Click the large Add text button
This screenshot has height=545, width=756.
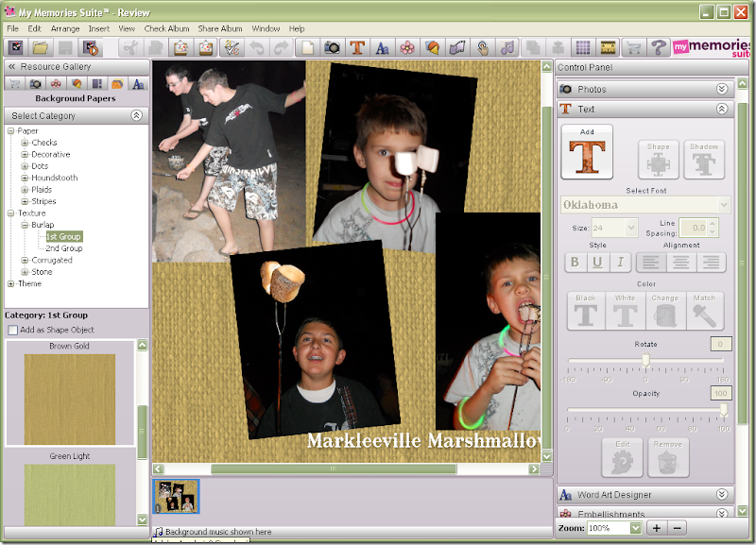click(587, 152)
